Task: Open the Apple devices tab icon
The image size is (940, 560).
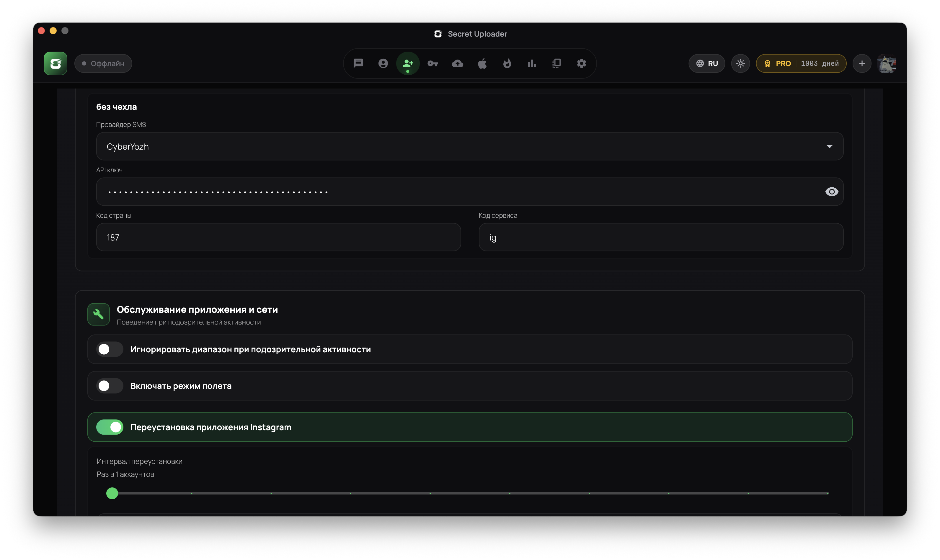Action: point(482,63)
